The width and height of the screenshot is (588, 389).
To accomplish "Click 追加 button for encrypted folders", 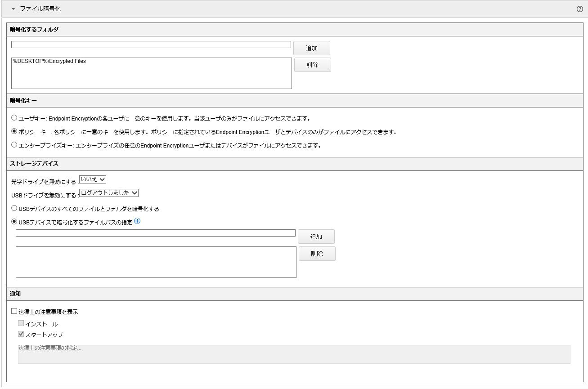I will coord(311,48).
